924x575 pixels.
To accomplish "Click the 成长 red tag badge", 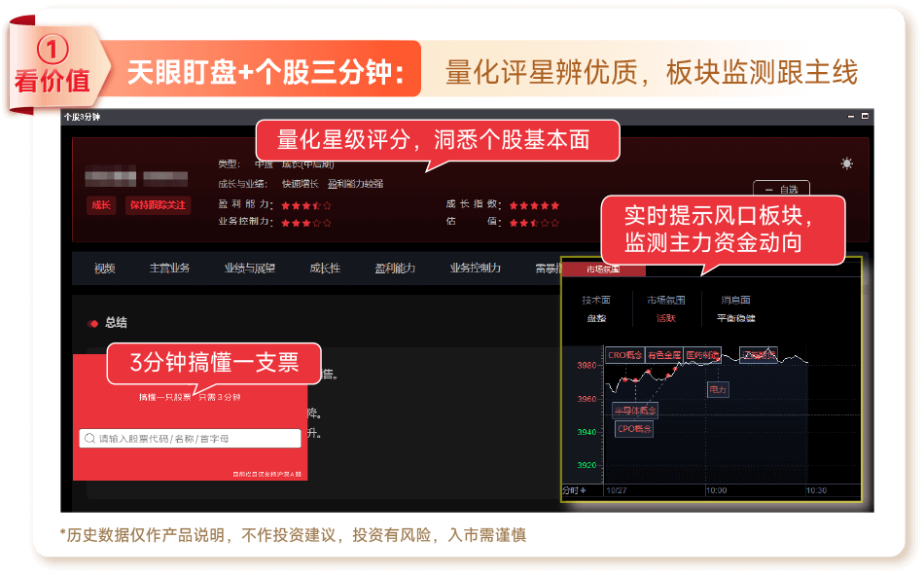I will pos(100,205).
